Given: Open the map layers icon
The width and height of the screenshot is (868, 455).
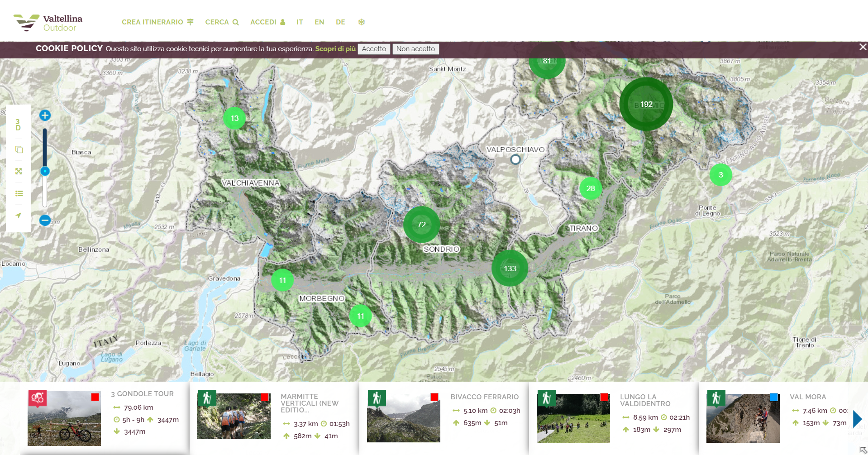Looking at the screenshot, I should pyautogui.click(x=19, y=149).
